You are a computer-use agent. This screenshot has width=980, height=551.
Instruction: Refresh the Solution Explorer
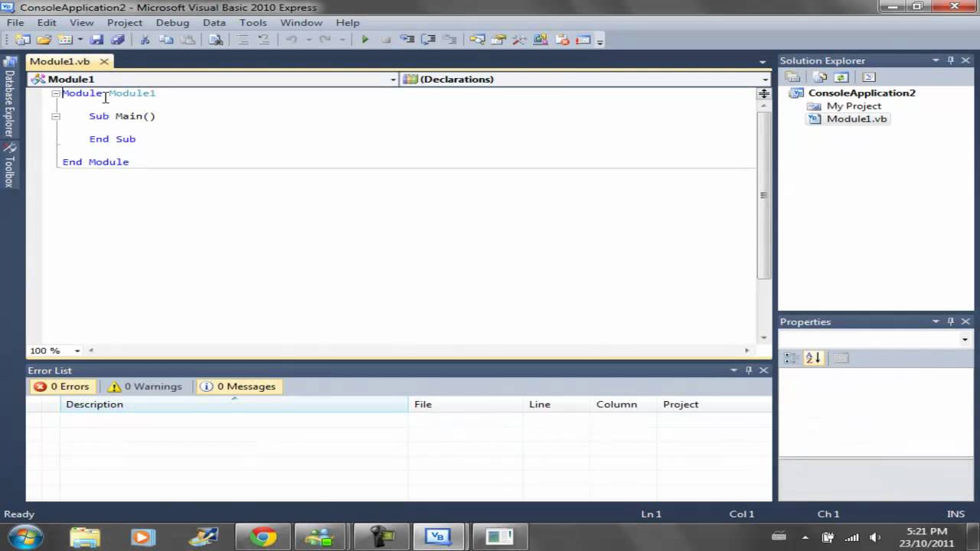point(841,77)
